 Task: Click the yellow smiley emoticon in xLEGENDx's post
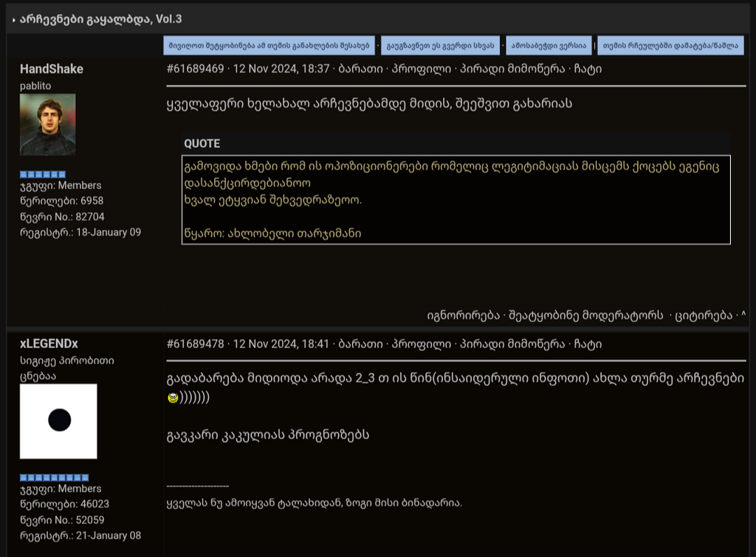[173, 398]
